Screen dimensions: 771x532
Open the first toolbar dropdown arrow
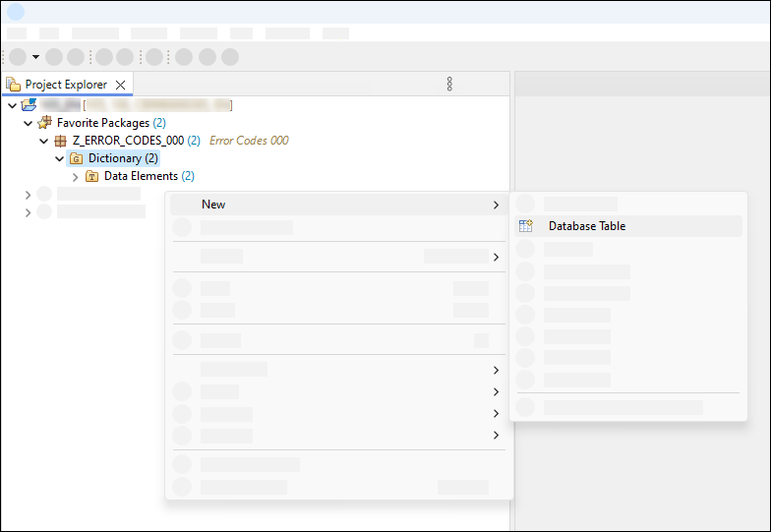click(35, 57)
